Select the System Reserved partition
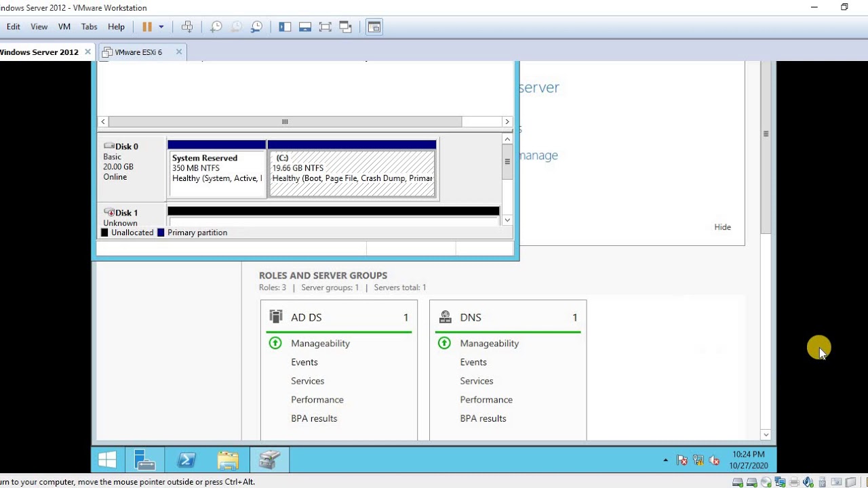The image size is (868, 488). click(217, 169)
